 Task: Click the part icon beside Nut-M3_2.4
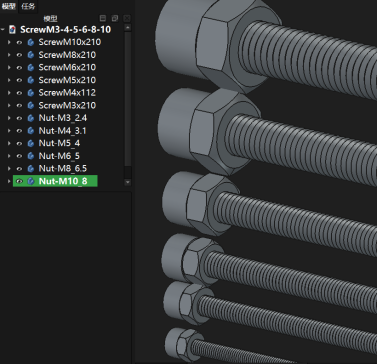31,118
